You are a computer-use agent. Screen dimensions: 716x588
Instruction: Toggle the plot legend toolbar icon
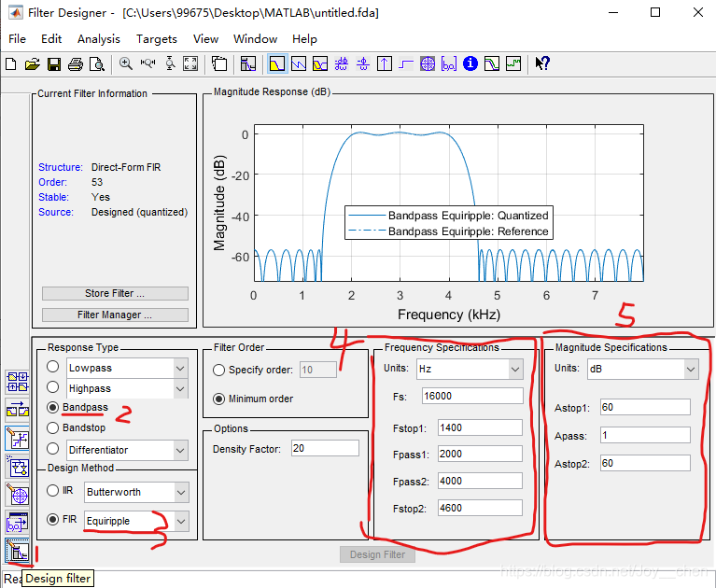click(x=219, y=63)
